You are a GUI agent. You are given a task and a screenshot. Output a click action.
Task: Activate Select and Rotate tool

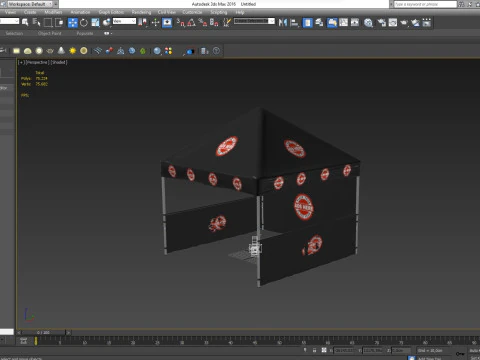click(84, 22)
